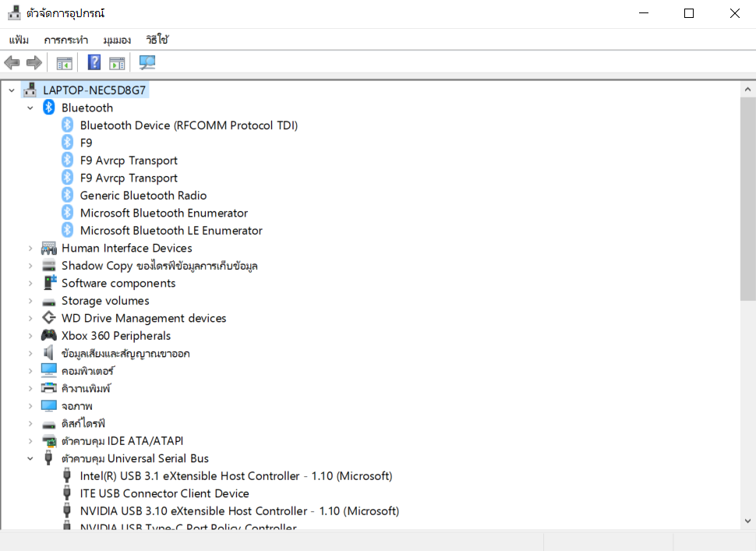Image resolution: width=756 pixels, height=551 pixels.
Task: Click the speaker icon for ข้อมูลเสียงและสัญญาณขาออก
Action: [x=48, y=353]
